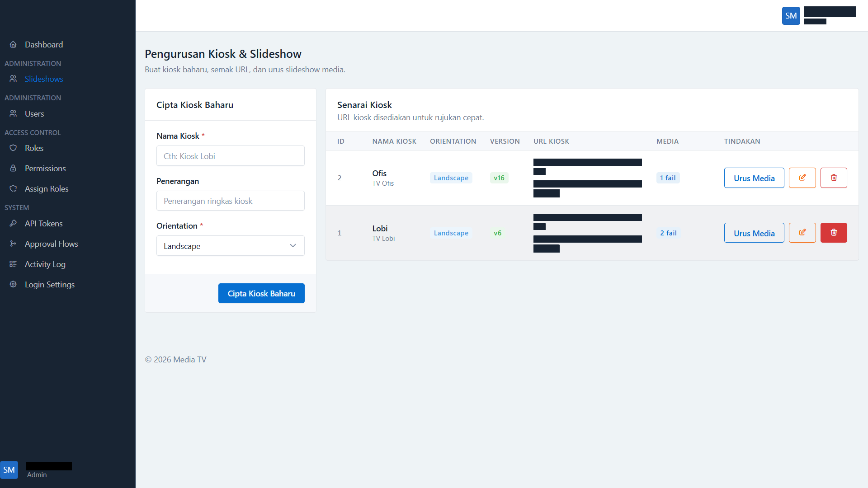Open Dashboard from the sidebar menu

point(44,44)
